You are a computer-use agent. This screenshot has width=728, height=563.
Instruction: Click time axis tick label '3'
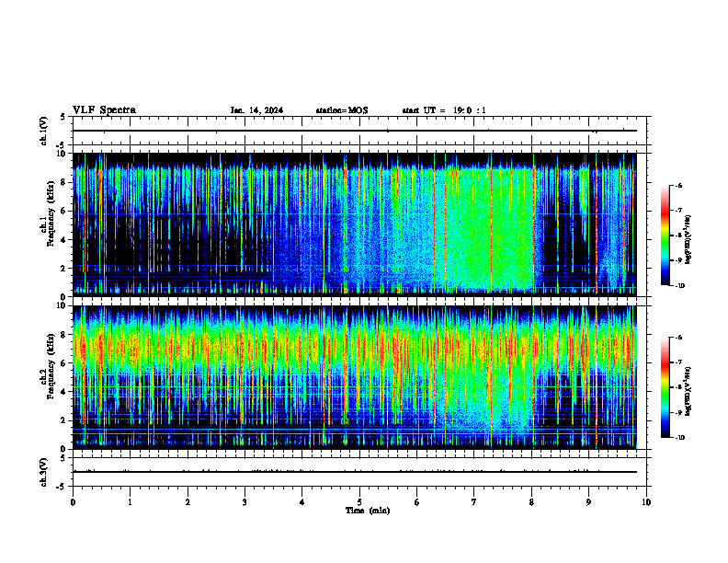point(245,502)
